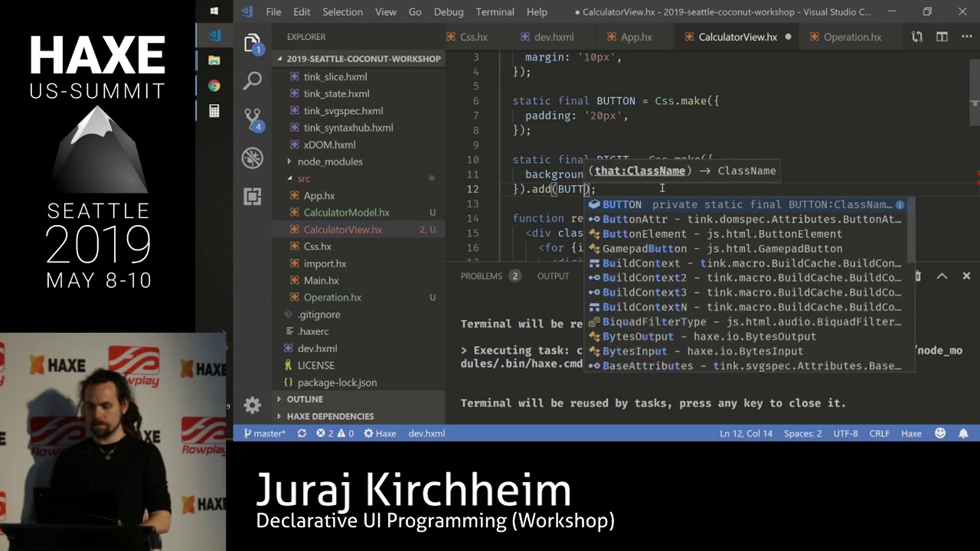980x551 pixels.
Task: Click the split editor icon
Action: tap(942, 37)
